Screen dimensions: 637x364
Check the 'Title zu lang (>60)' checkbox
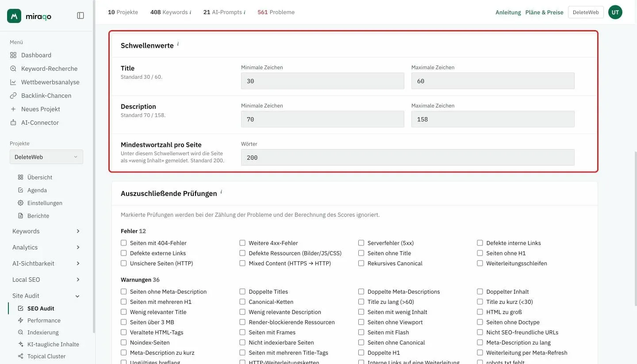coord(361,302)
